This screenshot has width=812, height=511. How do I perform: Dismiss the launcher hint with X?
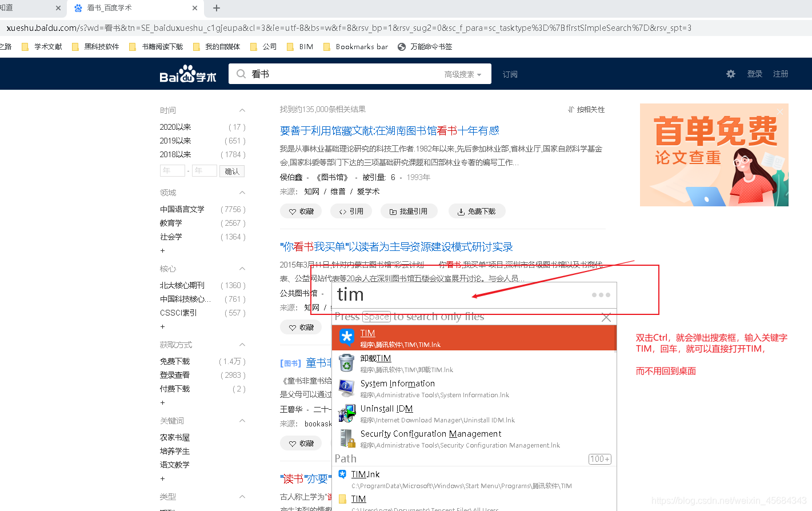coord(606,317)
